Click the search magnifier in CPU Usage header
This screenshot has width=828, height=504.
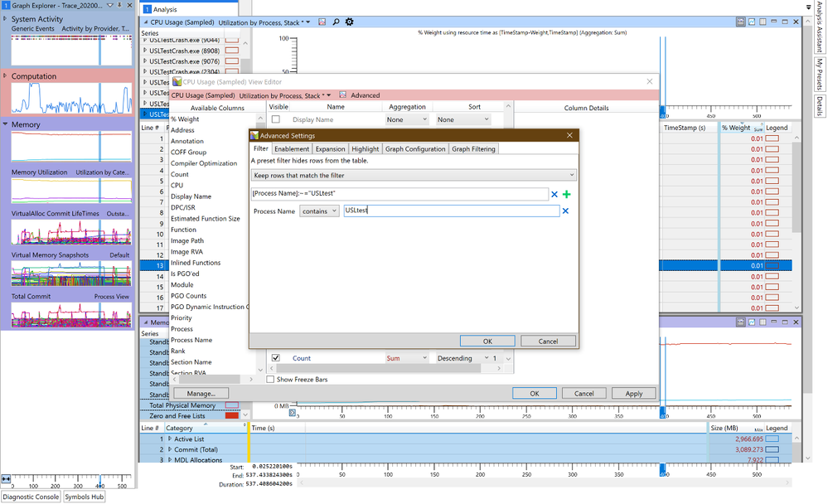click(336, 22)
